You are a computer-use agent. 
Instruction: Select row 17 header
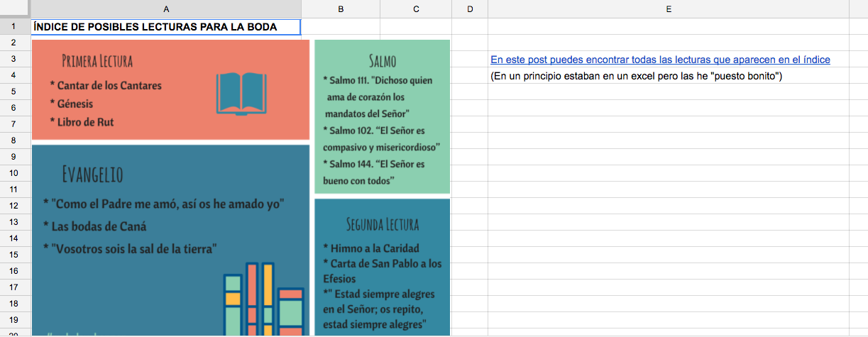[15, 287]
